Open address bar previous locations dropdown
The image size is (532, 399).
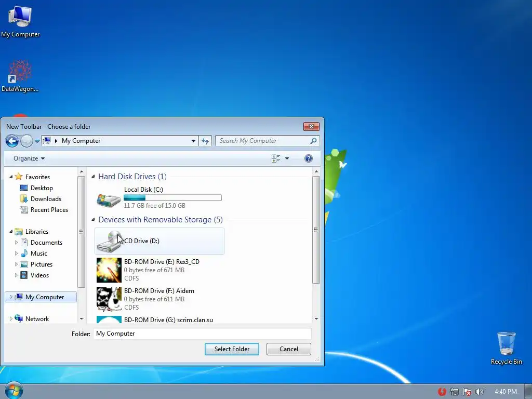(x=193, y=141)
